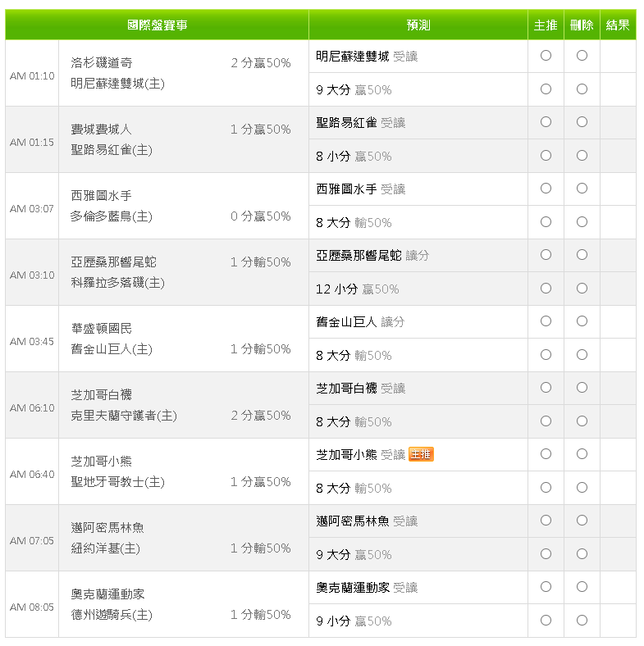644x646 pixels.
Task: Click the 國際盤賽事 column header
Action: (157, 25)
